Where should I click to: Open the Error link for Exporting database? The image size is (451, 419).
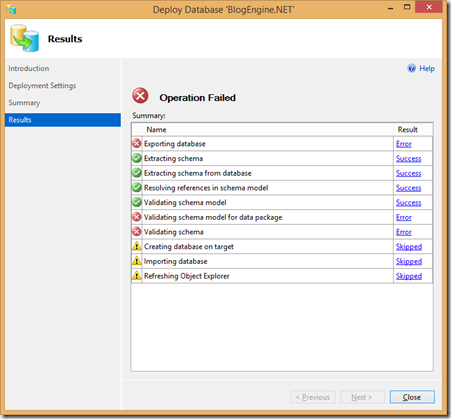[x=404, y=144]
